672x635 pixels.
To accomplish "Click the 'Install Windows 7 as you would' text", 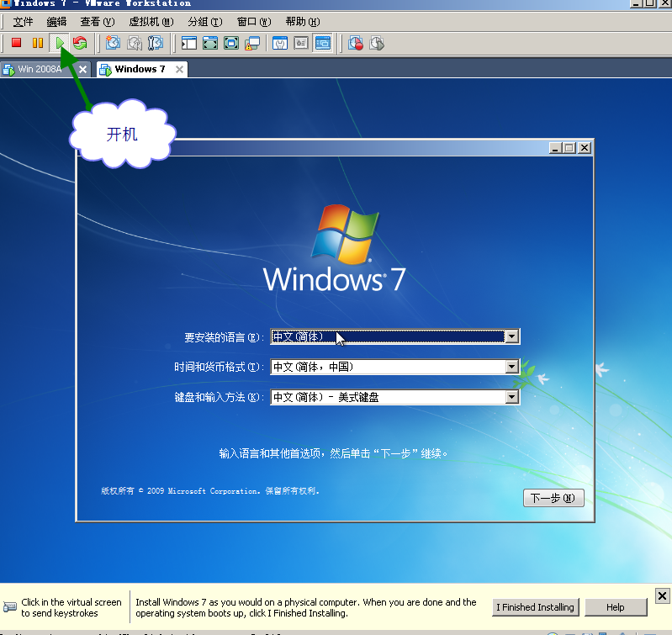I will (305, 607).
